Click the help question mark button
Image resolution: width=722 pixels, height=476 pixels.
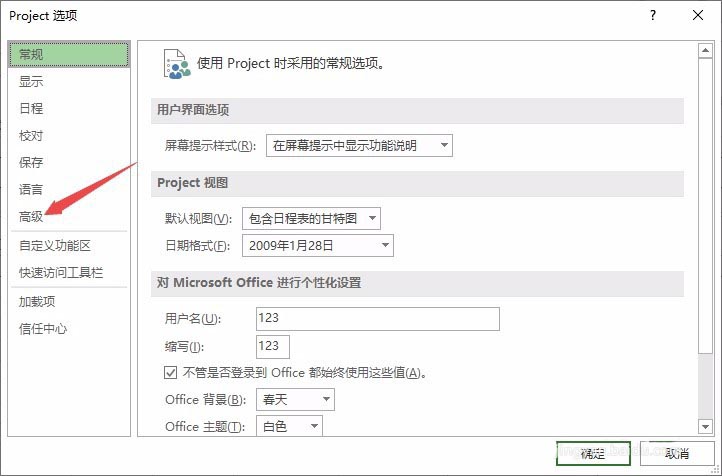click(652, 15)
